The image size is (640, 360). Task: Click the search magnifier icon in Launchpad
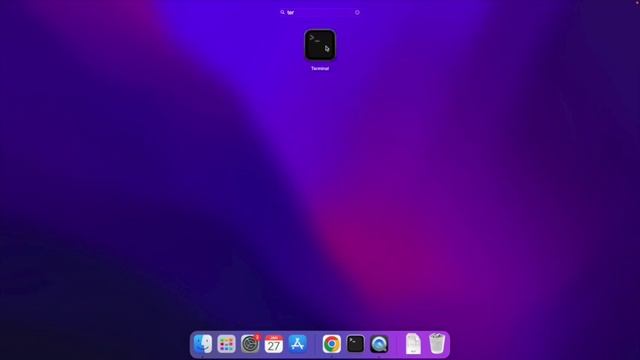click(282, 13)
